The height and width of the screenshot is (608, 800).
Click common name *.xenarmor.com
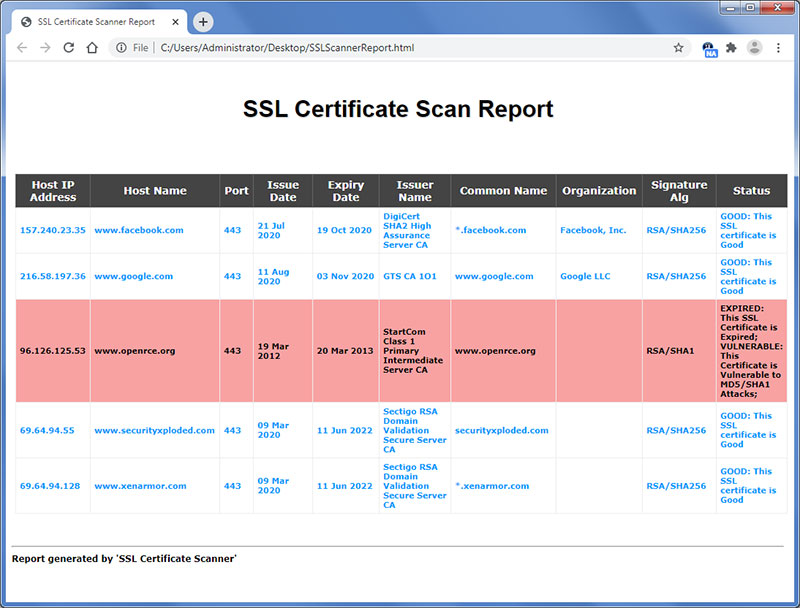(x=492, y=486)
